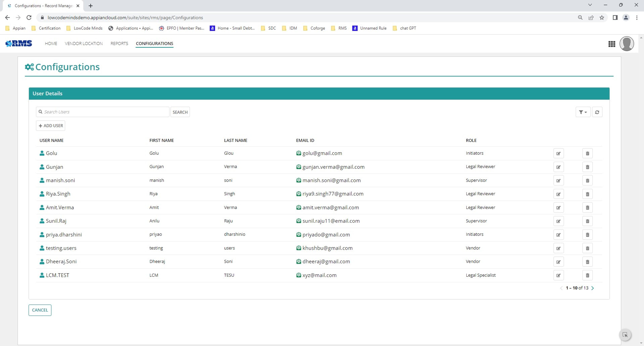Open the EPFO Member Passbook bookmark
Viewport: 644px width, 346px height.
(x=182, y=28)
